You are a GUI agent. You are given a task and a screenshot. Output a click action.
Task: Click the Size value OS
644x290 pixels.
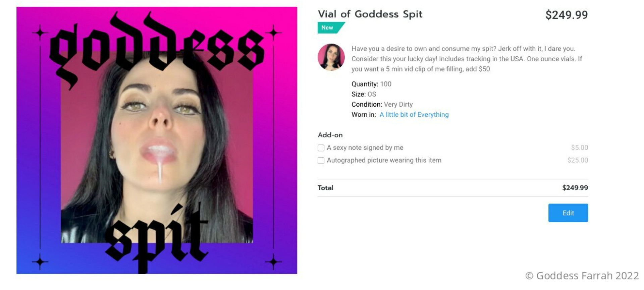click(x=372, y=94)
